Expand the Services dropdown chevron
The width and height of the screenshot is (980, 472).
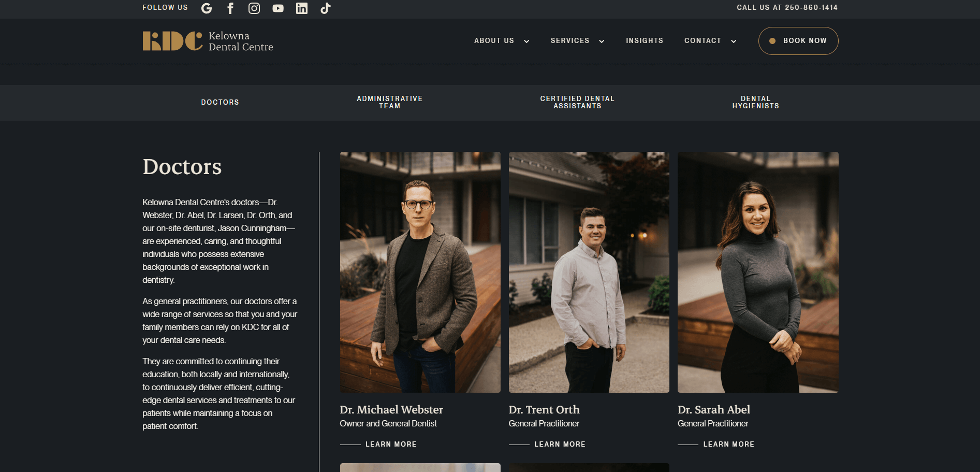(x=602, y=41)
